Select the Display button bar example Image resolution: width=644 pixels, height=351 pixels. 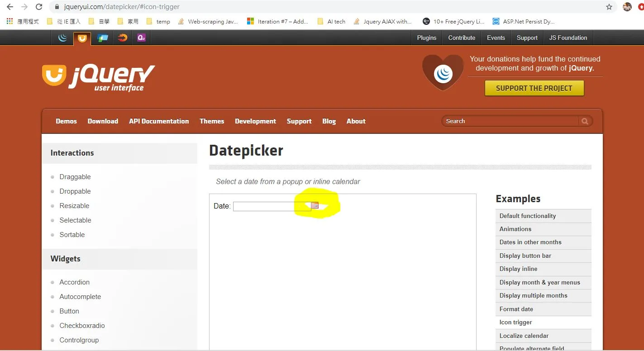(x=544, y=256)
